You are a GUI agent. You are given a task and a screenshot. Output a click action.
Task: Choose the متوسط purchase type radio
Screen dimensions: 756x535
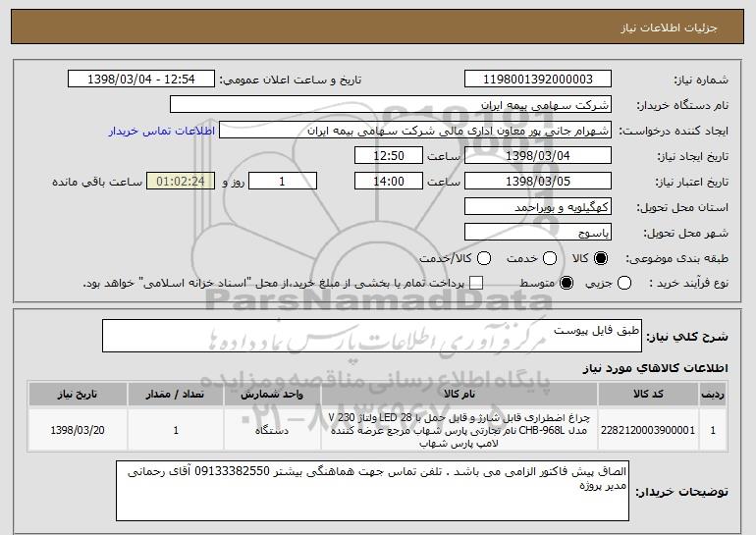point(567,283)
